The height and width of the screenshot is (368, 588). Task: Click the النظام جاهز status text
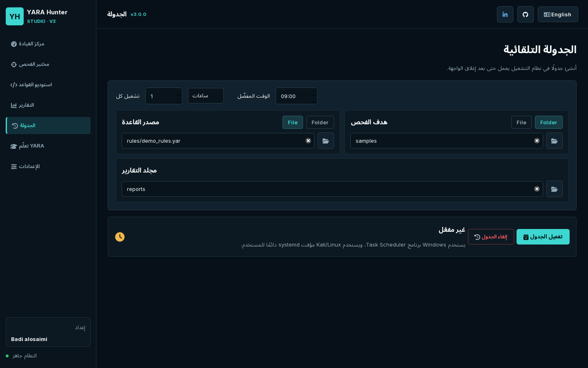tap(24, 356)
